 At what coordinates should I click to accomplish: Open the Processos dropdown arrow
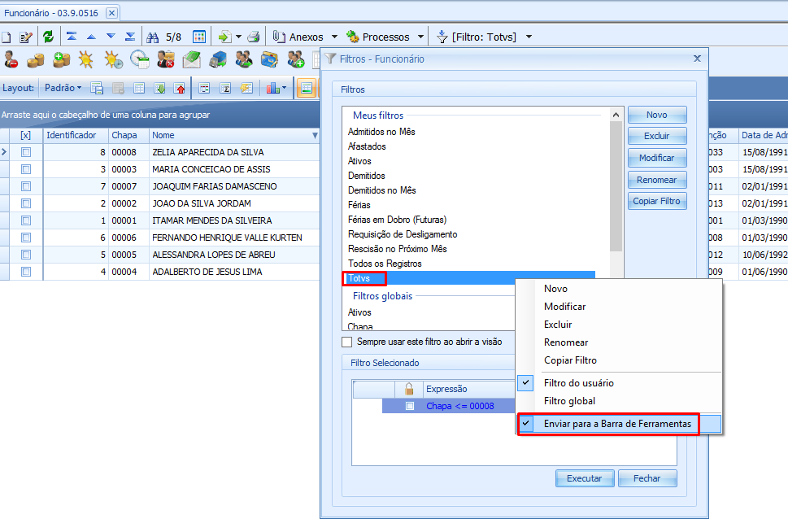[420, 37]
